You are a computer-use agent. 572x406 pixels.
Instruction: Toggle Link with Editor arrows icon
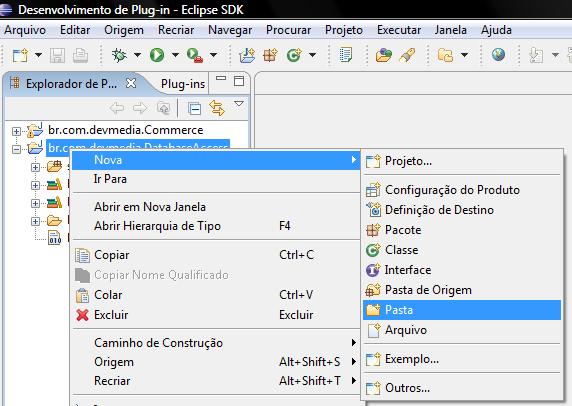coord(217,108)
